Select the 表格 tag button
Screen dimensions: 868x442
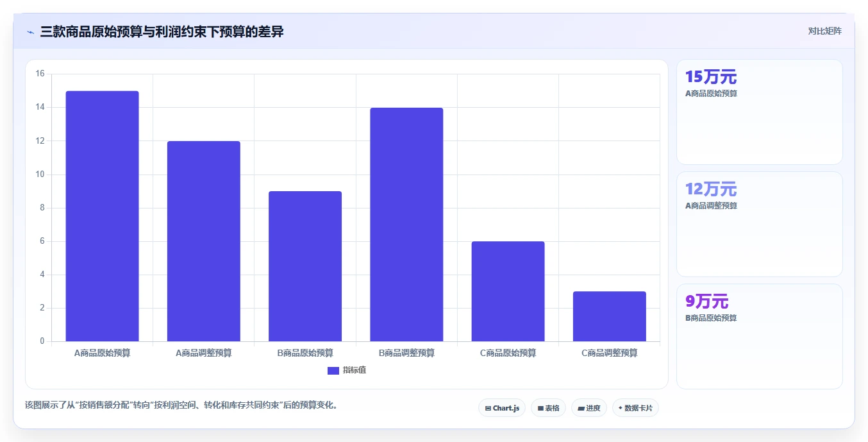pyautogui.click(x=548, y=408)
